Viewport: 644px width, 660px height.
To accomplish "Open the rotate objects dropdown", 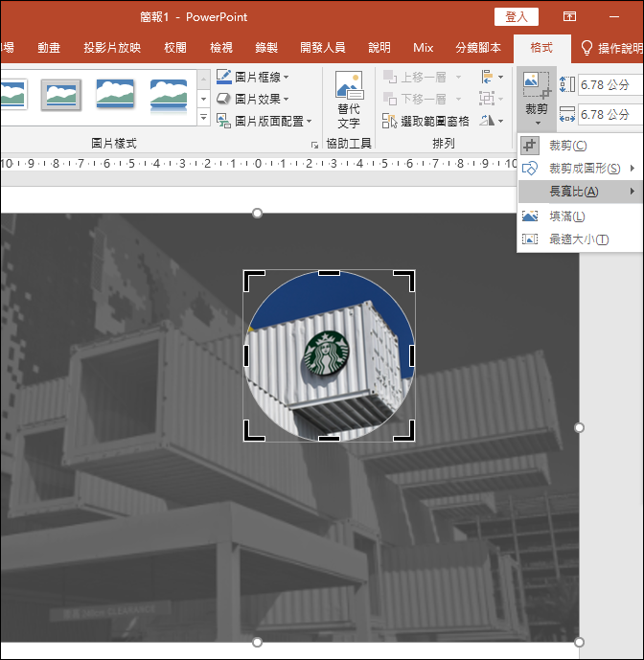I will (x=492, y=122).
